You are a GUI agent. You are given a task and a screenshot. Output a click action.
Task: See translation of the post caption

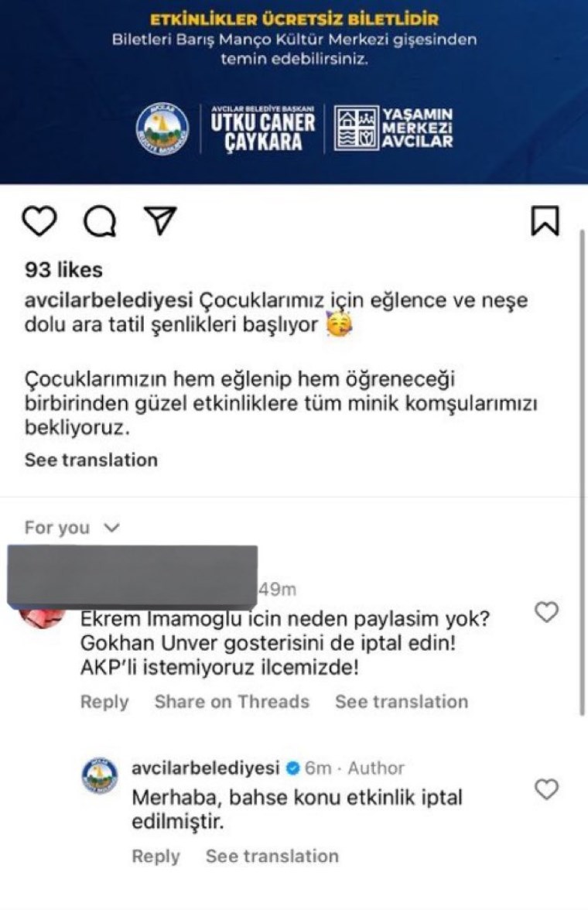pyautogui.click(x=91, y=460)
